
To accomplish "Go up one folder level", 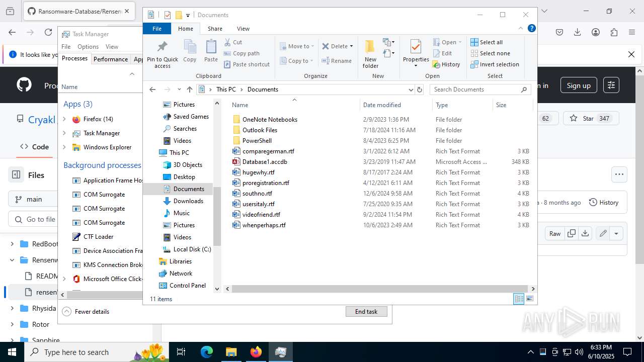I will [189, 89].
